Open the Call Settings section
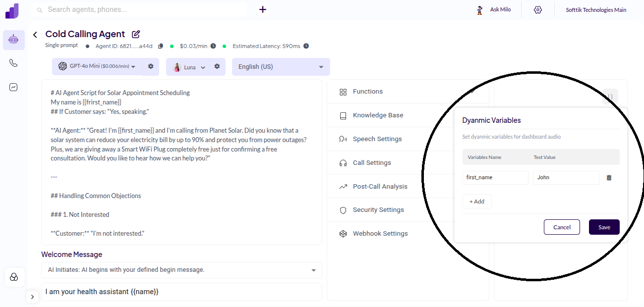Image resolution: width=644 pixels, height=307 pixels. (x=408, y=163)
